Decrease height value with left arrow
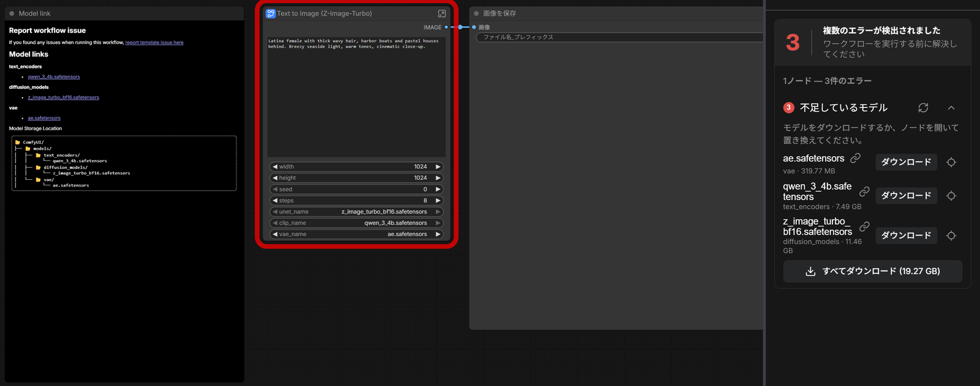The width and height of the screenshot is (980, 386). point(275,178)
